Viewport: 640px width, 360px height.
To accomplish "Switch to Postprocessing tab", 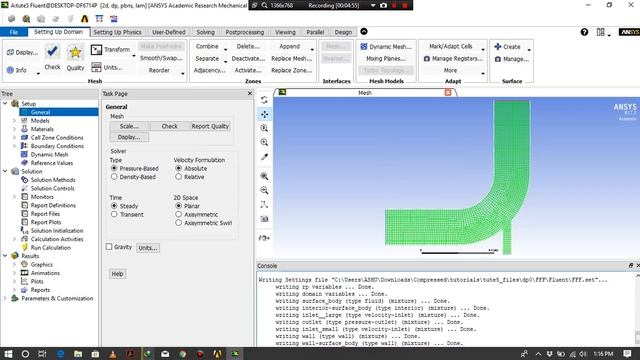I will coord(244,32).
